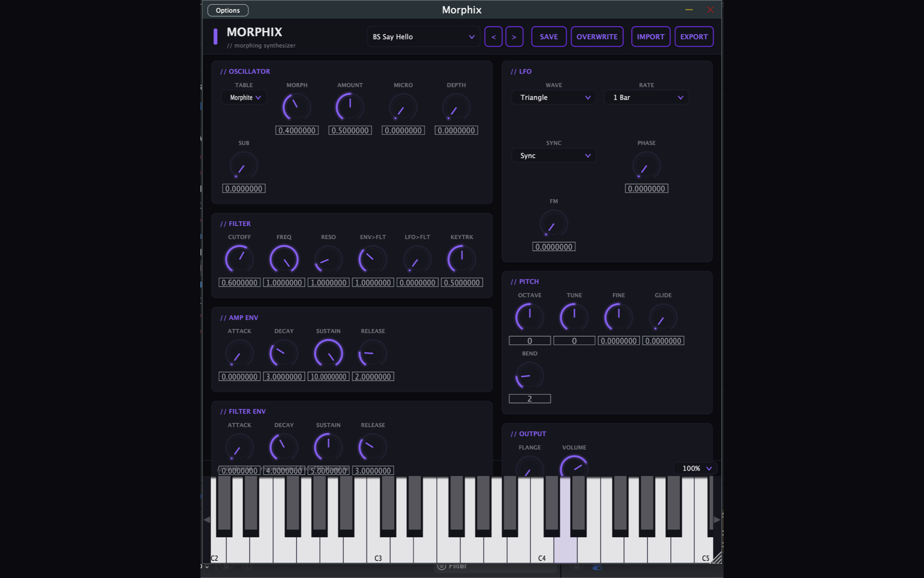Shift keyboard right with the arrow
The width and height of the screenshot is (924, 578).
[717, 519]
